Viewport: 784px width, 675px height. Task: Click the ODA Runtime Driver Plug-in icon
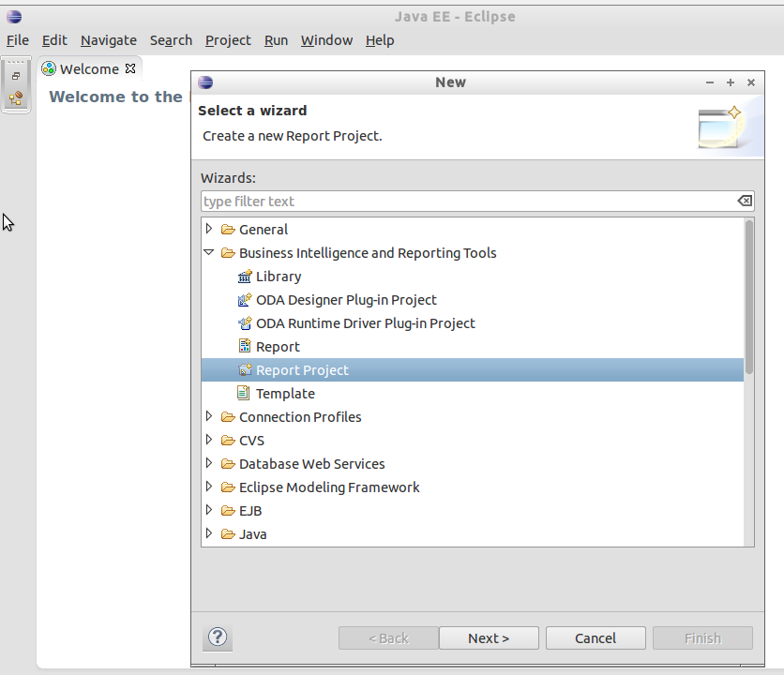click(x=245, y=323)
